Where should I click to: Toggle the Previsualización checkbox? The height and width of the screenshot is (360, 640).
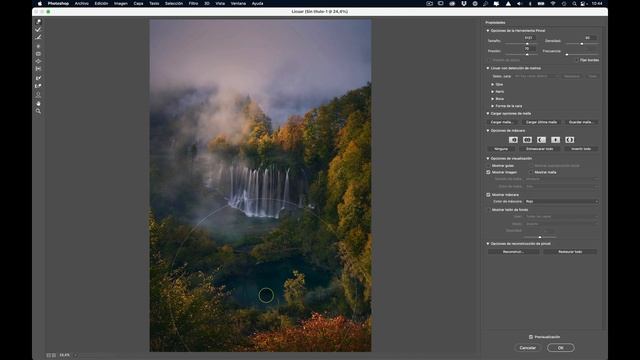(x=531, y=337)
